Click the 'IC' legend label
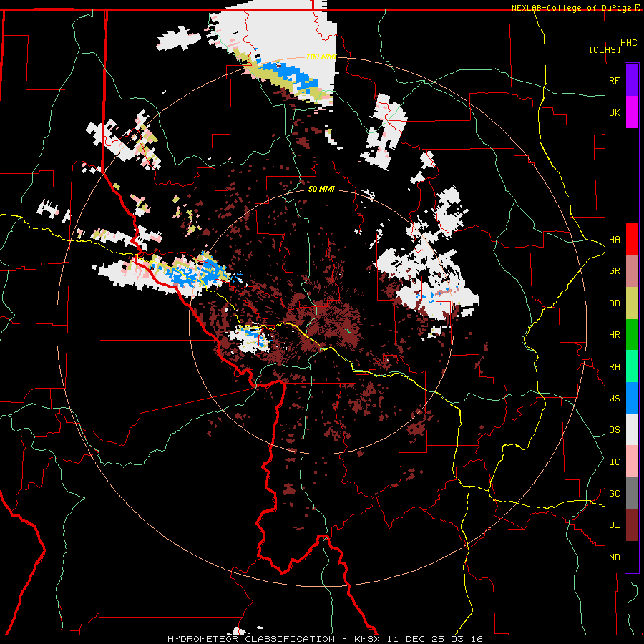644x644 pixels. point(614,462)
